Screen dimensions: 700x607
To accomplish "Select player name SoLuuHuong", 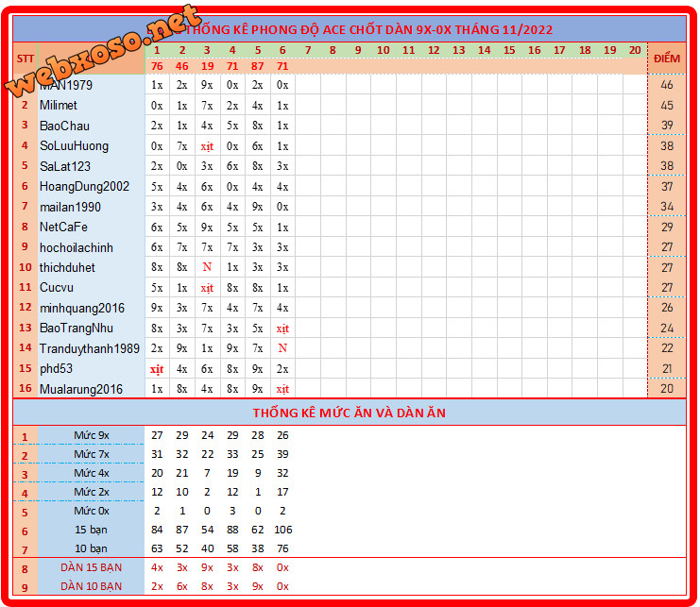I will (x=74, y=145).
